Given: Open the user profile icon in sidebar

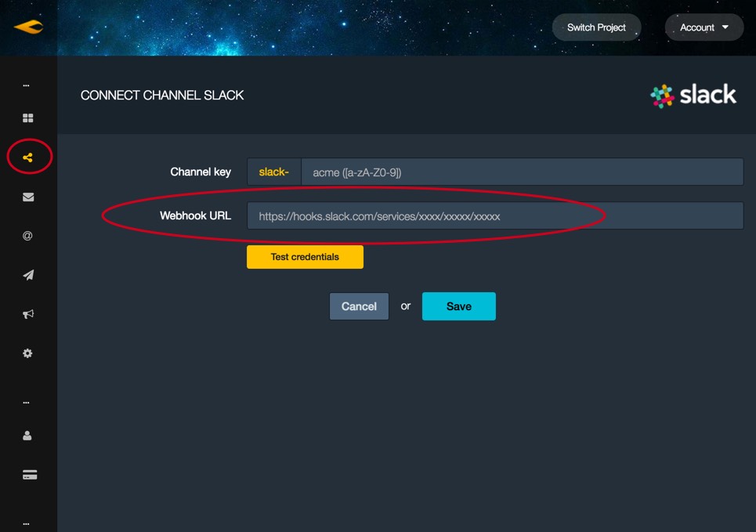Looking at the screenshot, I should 27,436.
